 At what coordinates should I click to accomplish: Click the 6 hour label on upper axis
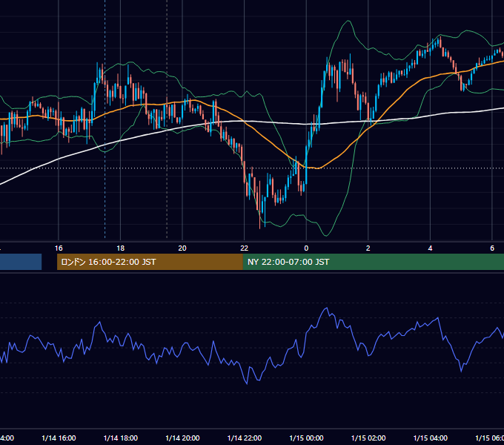tap(492, 248)
